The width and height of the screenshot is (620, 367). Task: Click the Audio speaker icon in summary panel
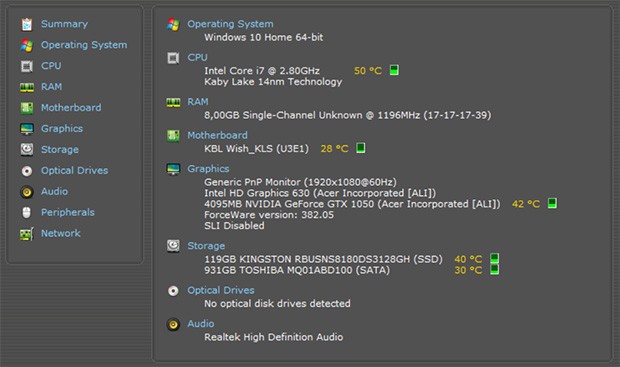click(173, 325)
